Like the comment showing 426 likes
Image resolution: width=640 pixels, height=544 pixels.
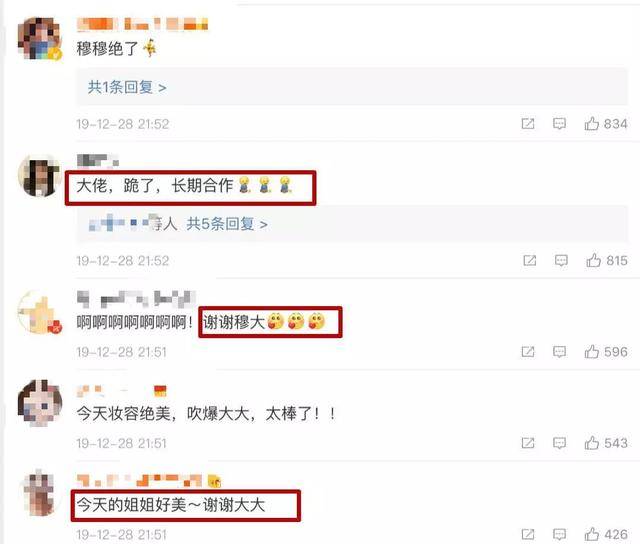click(592, 534)
